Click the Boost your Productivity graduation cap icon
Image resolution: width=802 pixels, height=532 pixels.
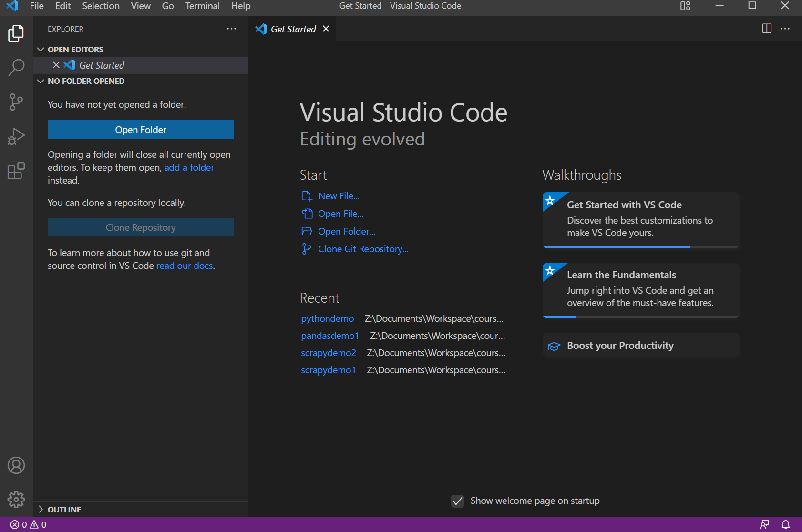(554, 346)
